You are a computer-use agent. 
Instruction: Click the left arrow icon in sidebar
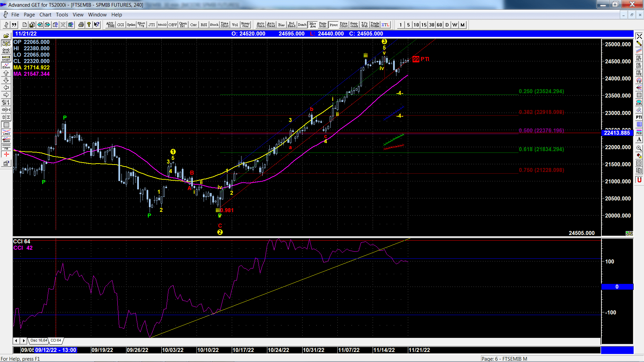tap(6, 88)
